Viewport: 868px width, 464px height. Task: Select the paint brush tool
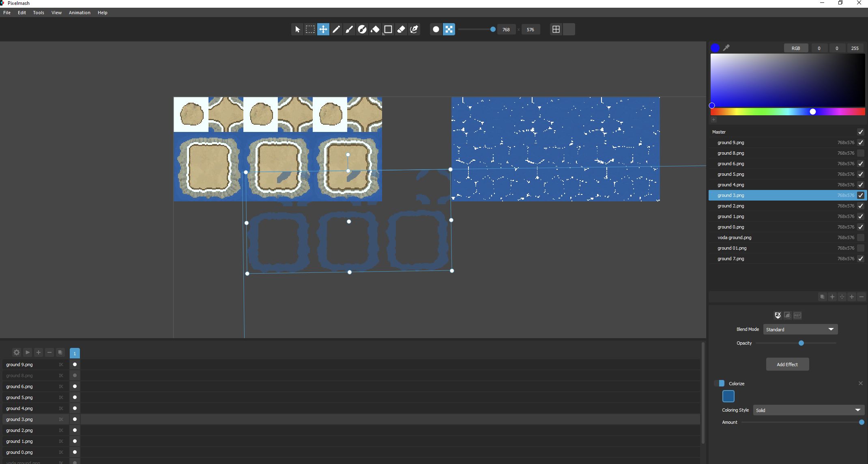tap(349, 29)
